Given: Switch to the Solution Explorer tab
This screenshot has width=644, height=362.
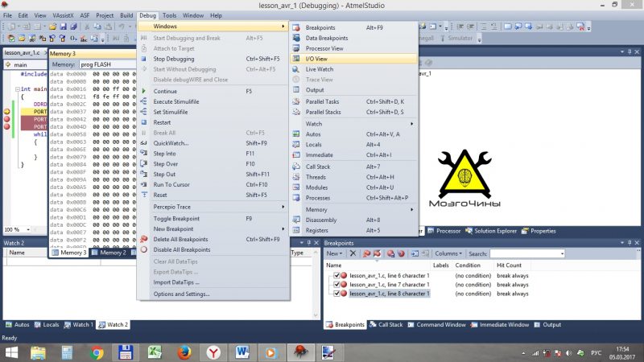Looking at the screenshot, I should (x=491, y=231).
